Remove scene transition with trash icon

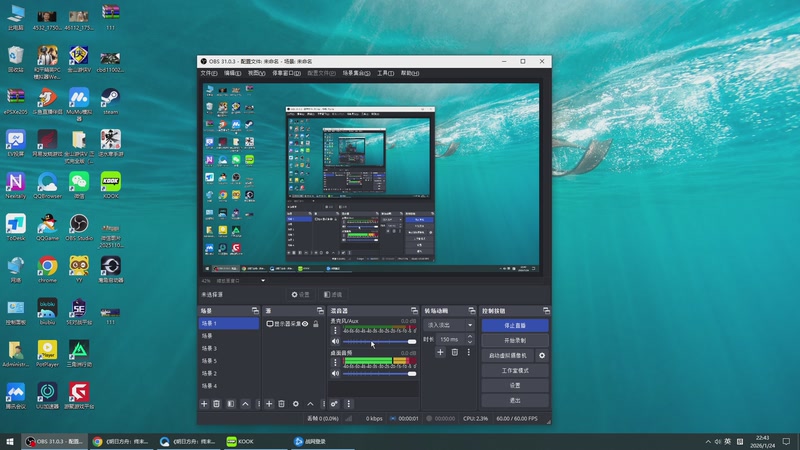coord(455,352)
